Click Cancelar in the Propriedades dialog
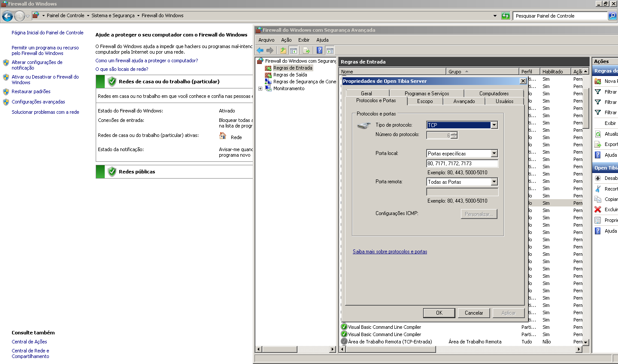This screenshot has height=364, width=618. 474,313
